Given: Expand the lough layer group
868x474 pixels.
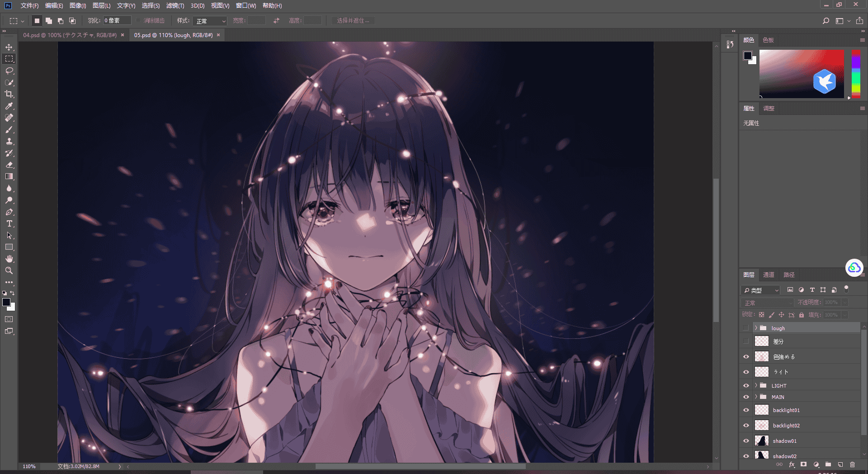Looking at the screenshot, I should coord(756,328).
